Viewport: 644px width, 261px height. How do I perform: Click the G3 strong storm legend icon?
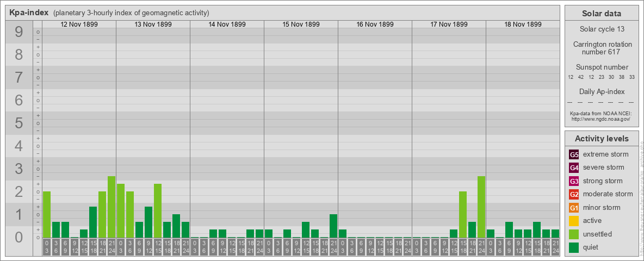pyautogui.click(x=574, y=181)
